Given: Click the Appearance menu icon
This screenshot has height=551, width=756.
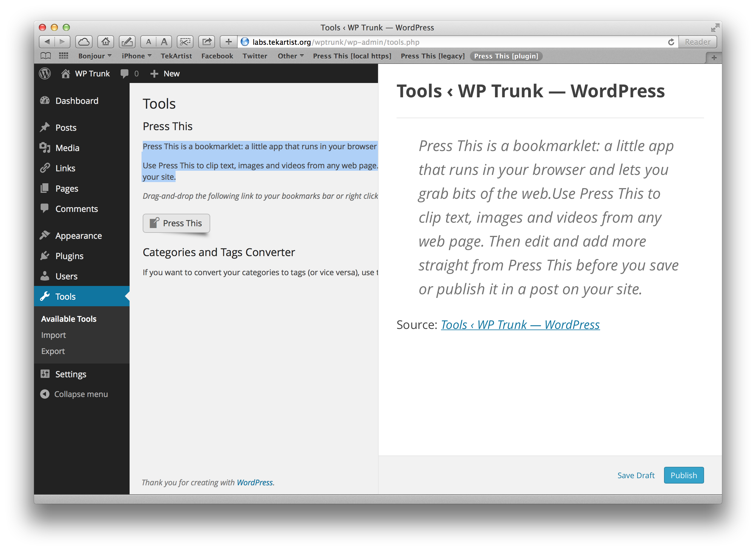Looking at the screenshot, I should coord(46,236).
